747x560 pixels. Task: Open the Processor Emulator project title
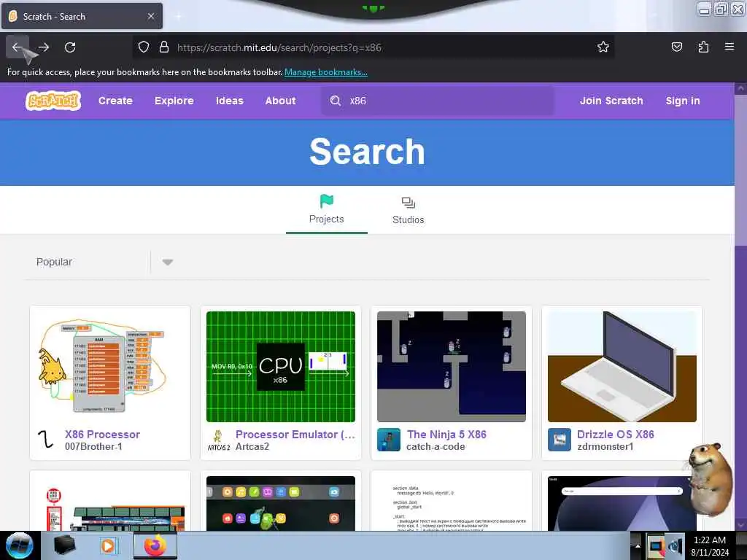pyautogui.click(x=295, y=435)
